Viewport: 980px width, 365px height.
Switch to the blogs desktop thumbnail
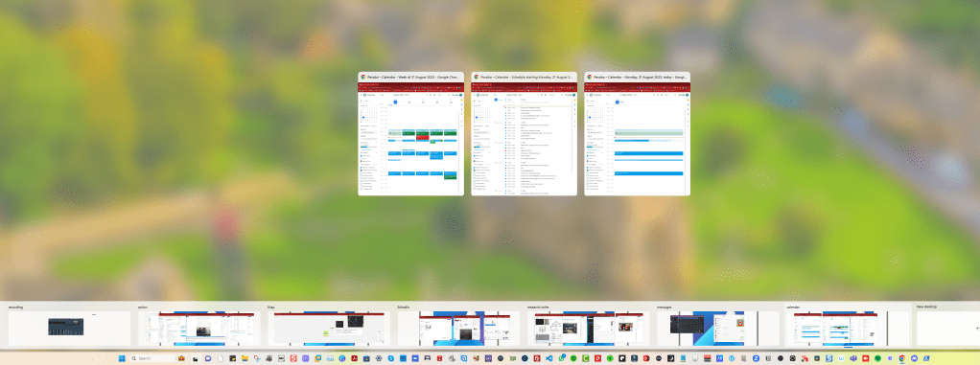click(329, 329)
